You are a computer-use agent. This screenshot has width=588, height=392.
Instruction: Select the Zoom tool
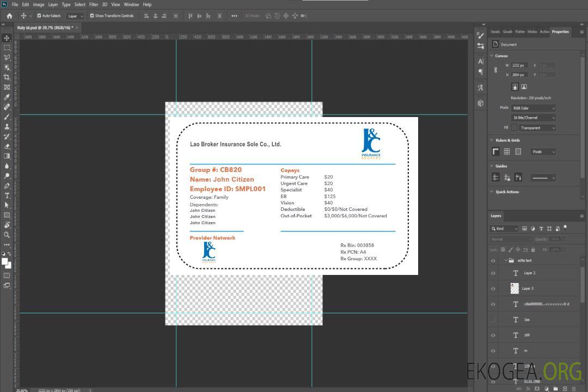(x=7, y=235)
